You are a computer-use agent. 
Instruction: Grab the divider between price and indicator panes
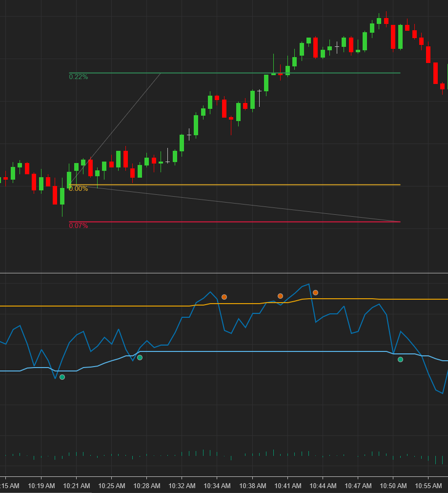[x=224, y=272]
